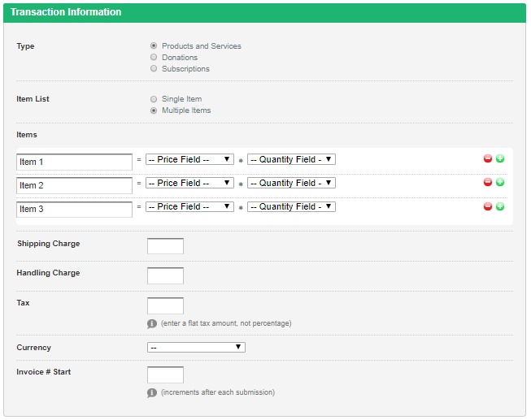Open the Price Field dropdown for Item 3
This screenshot has width=531, height=420.
click(189, 207)
